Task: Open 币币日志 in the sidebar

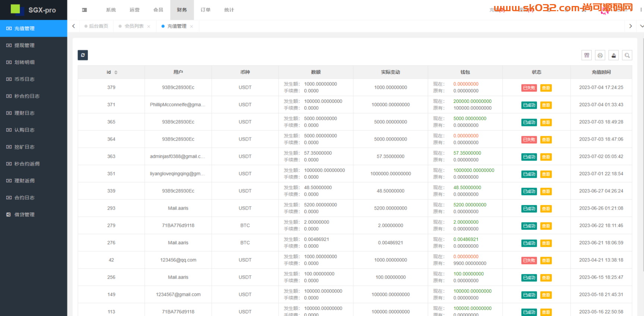Action: [x=34, y=79]
